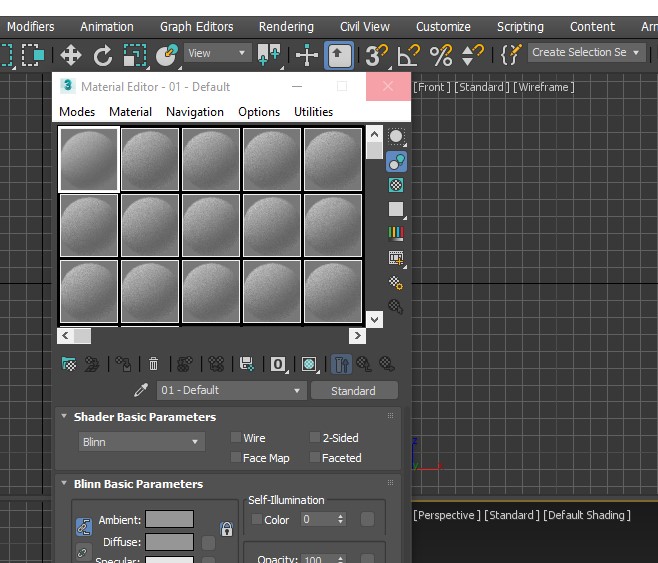The width and height of the screenshot is (658, 563).
Task: Toggle the 3D Snaps icon
Action: tap(376, 55)
